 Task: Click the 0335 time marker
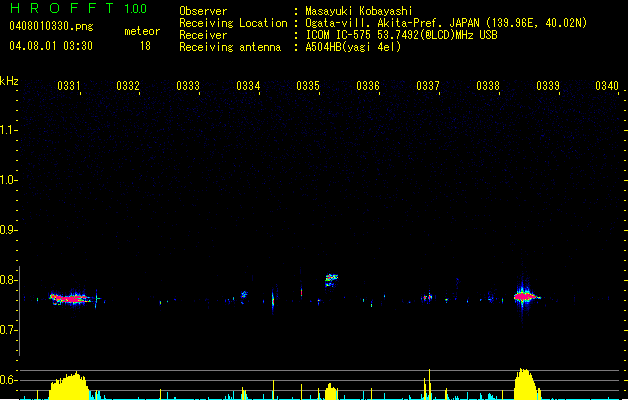pos(308,85)
